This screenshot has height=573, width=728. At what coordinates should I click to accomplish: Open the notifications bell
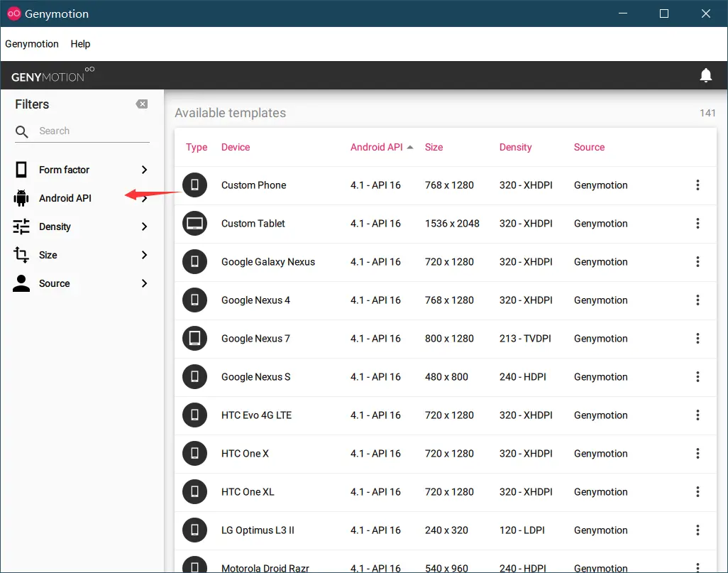[x=705, y=75]
